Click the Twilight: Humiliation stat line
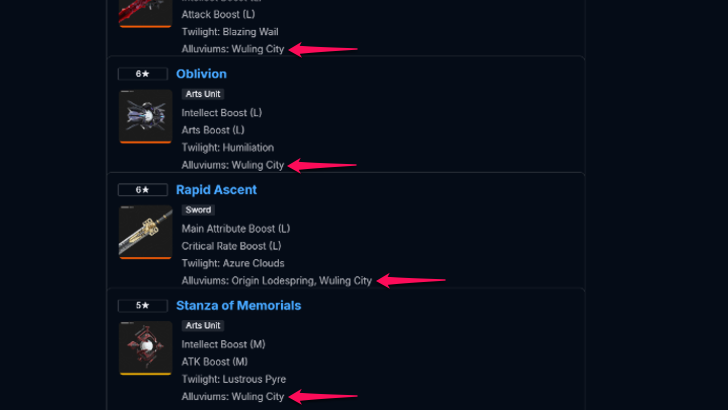This screenshot has width=728, height=410. point(227,148)
